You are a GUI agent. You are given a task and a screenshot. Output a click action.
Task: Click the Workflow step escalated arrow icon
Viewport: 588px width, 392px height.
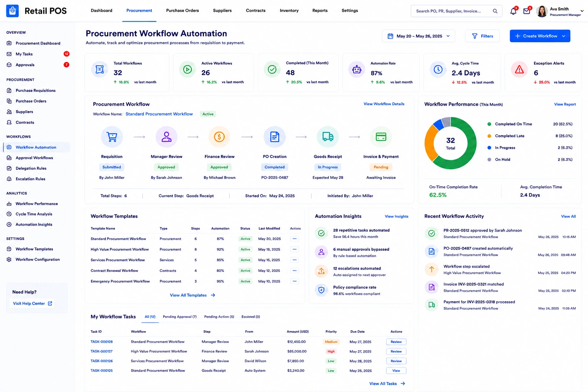[432, 269]
